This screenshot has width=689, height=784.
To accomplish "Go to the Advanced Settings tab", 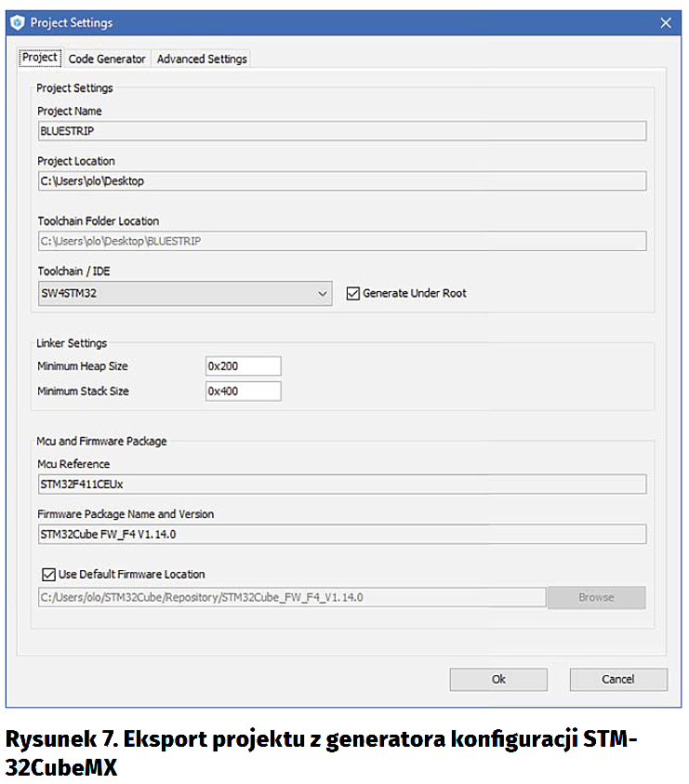I will [x=202, y=59].
